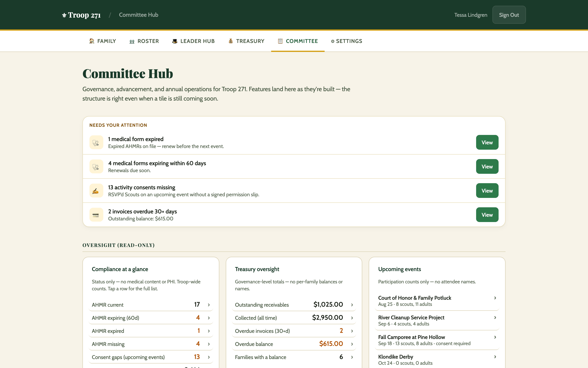
Task: Open Overdue invoices (30+d) chevron
Action: 352,331
